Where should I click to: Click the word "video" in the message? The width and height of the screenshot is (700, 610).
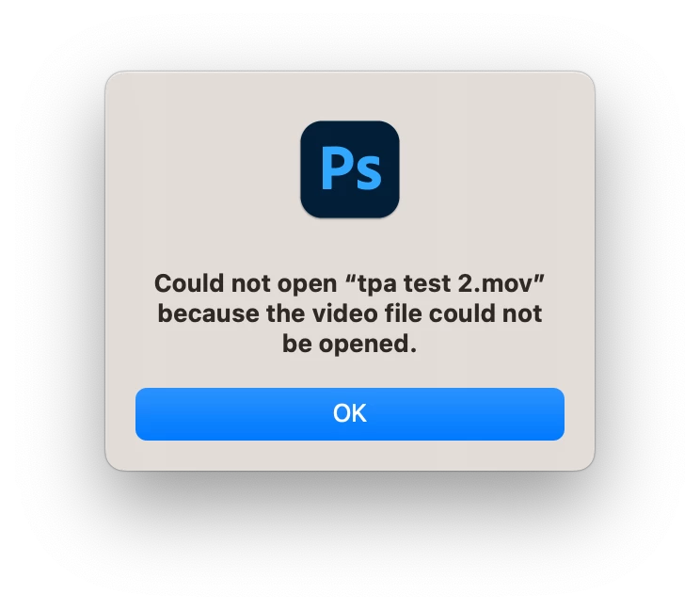(x=344, y=313)
